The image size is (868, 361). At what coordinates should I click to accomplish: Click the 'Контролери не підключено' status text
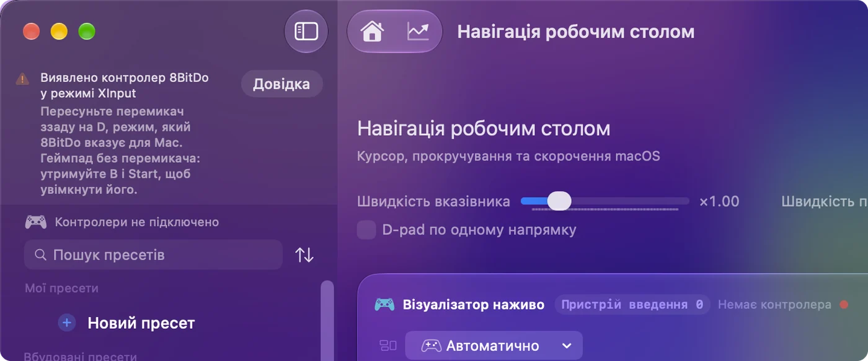pos(137,222)
